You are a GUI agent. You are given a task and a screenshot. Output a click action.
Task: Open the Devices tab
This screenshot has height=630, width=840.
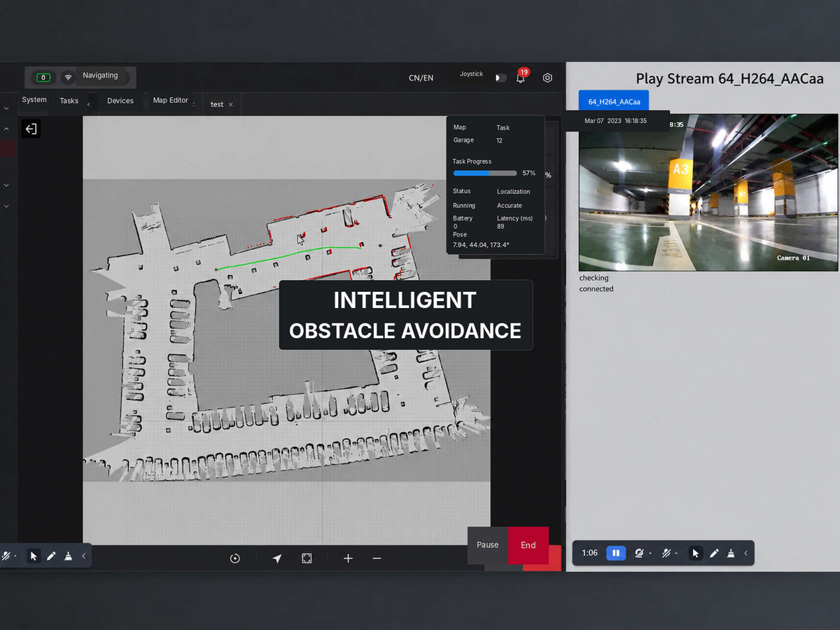coord(120,101)
